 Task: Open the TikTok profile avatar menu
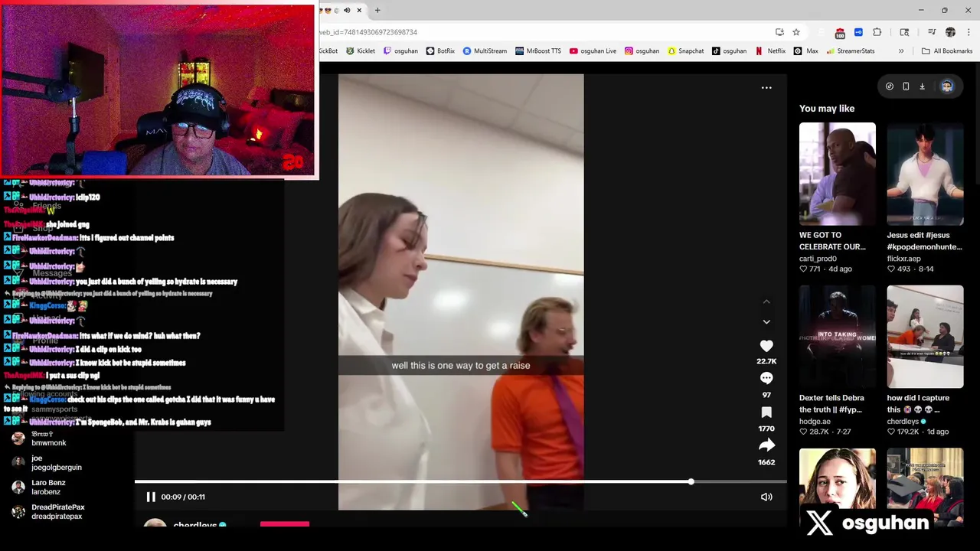(947, 86)
